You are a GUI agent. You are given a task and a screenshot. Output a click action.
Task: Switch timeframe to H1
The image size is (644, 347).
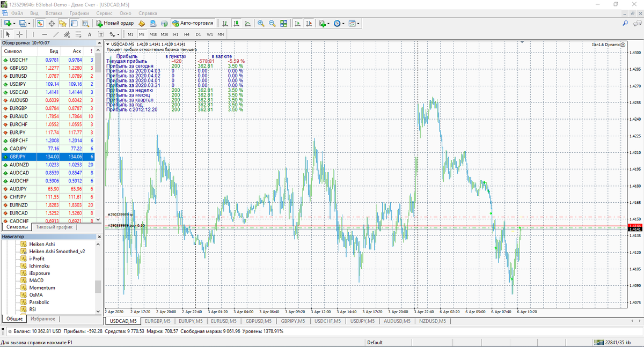coord(175,34)
